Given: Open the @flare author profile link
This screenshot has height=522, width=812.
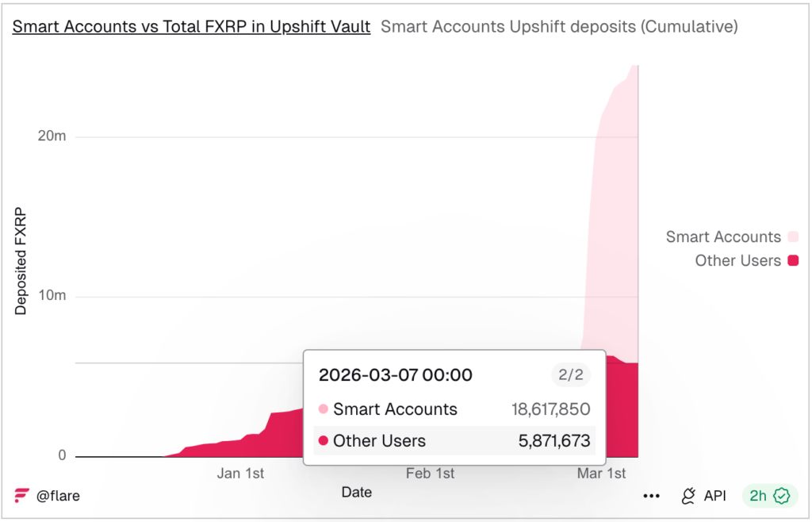Looking at the screenshot, I should 58,496.
